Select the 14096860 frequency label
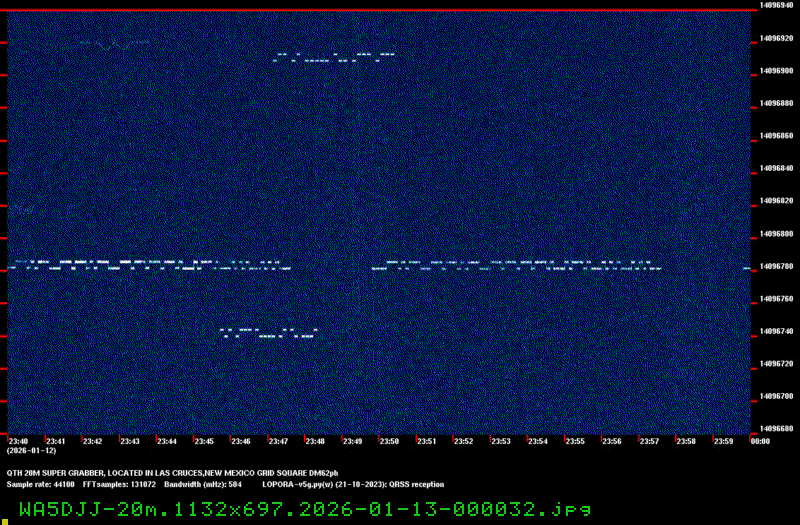The image size is (800, 525). tap(777, 136)
